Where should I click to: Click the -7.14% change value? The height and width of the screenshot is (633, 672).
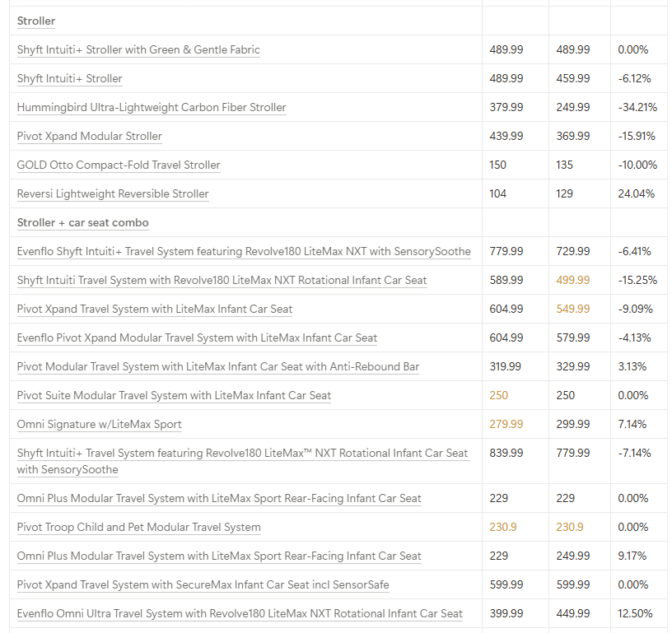click(634, 453)
